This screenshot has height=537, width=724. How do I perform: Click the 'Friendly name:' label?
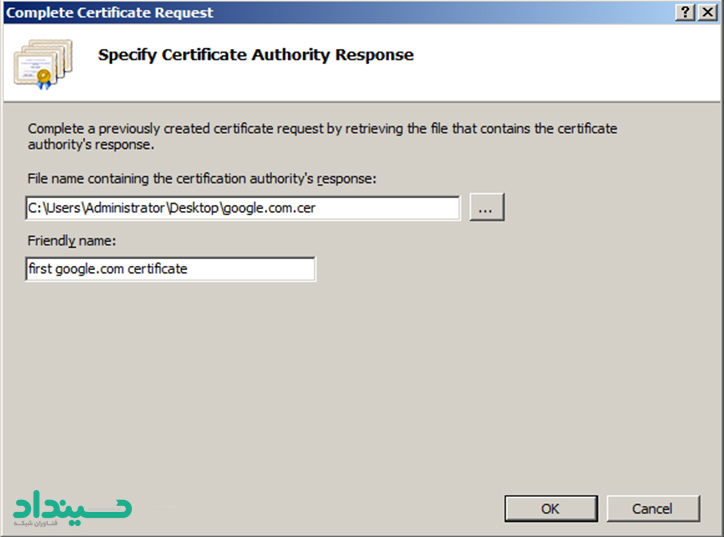(72, 241)
